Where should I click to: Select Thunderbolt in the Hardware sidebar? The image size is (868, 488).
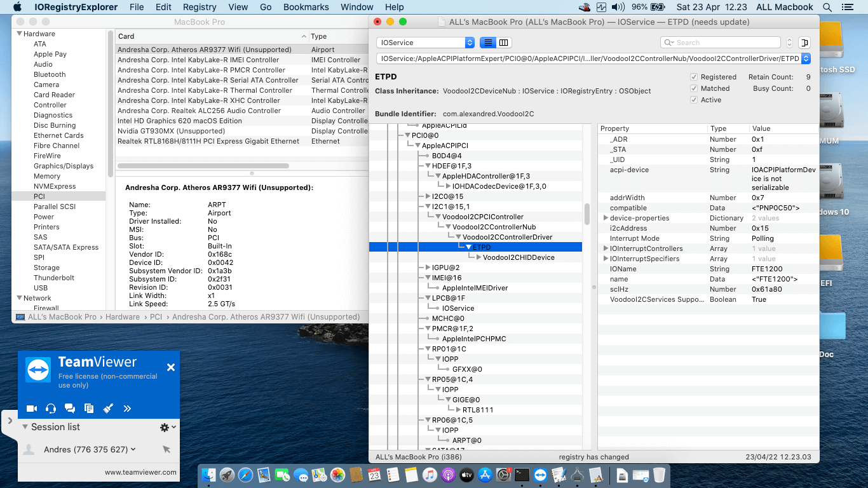coord(54,278)
